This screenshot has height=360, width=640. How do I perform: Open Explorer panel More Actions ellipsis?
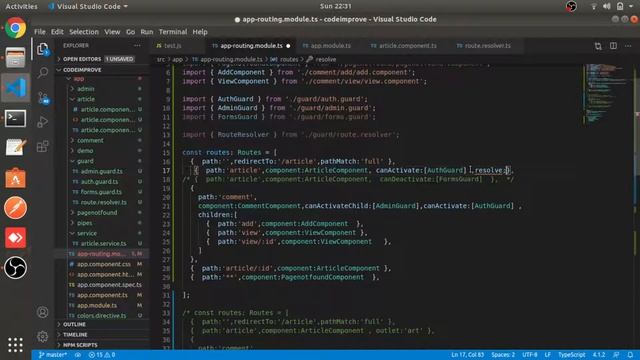137,45
